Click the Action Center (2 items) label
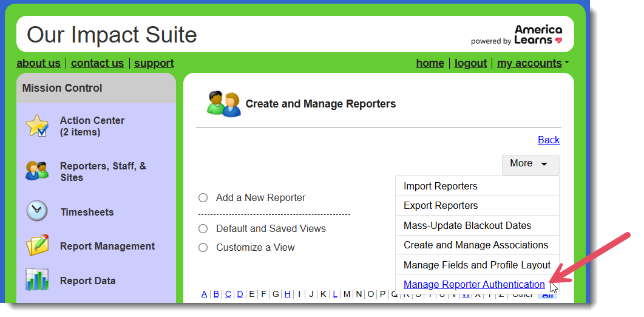Viewport: 644px width, 317px height. pos(92,126)
